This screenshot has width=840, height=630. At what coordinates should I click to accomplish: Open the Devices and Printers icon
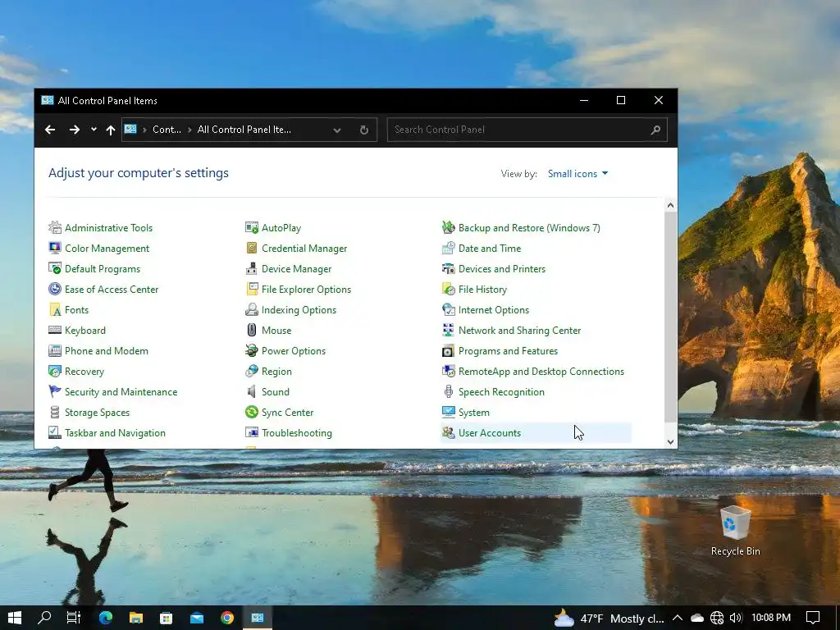point(449,268)
